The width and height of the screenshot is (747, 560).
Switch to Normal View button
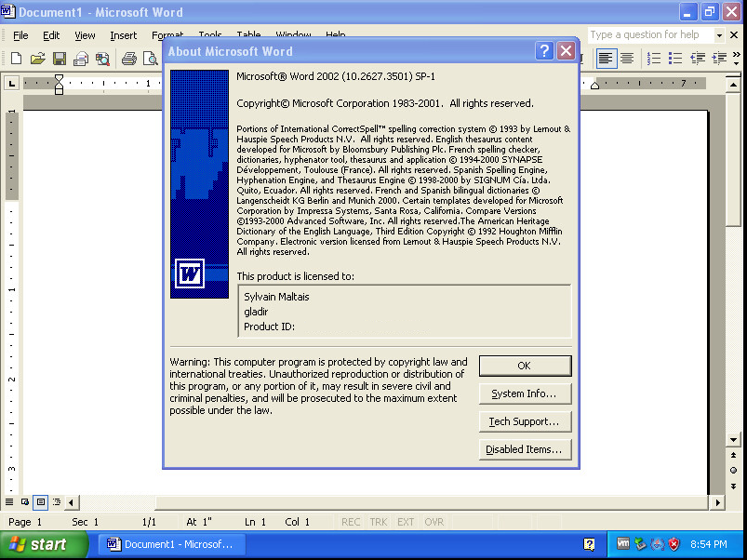coord(9,502)
